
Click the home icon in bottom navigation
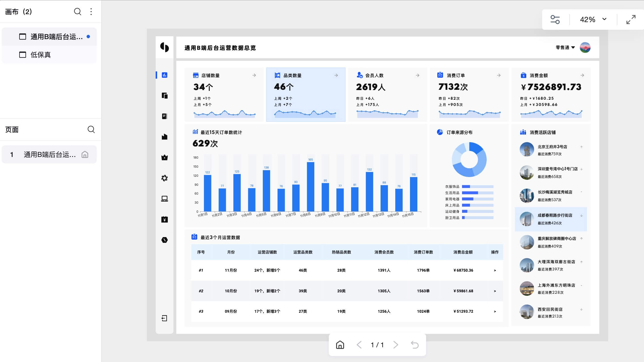(x=340, y=345)
